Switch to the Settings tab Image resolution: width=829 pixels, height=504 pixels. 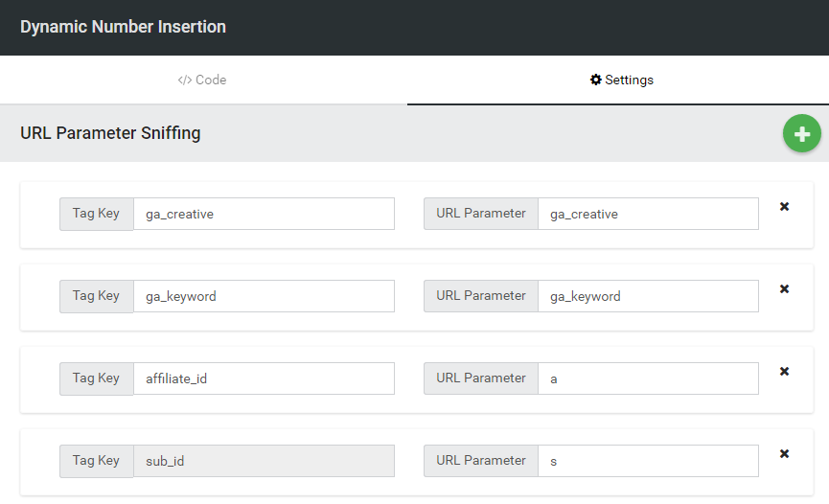pyautogui.click(x=621, y=80)
